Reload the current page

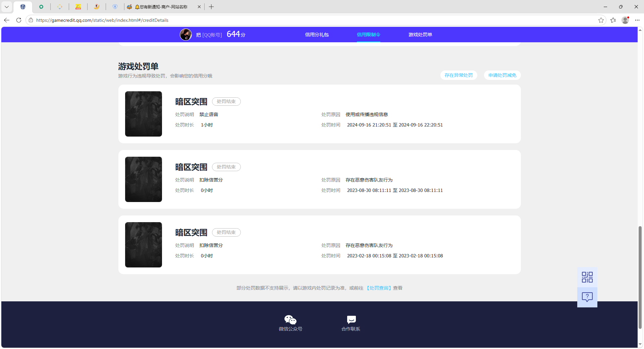(19, 20)
